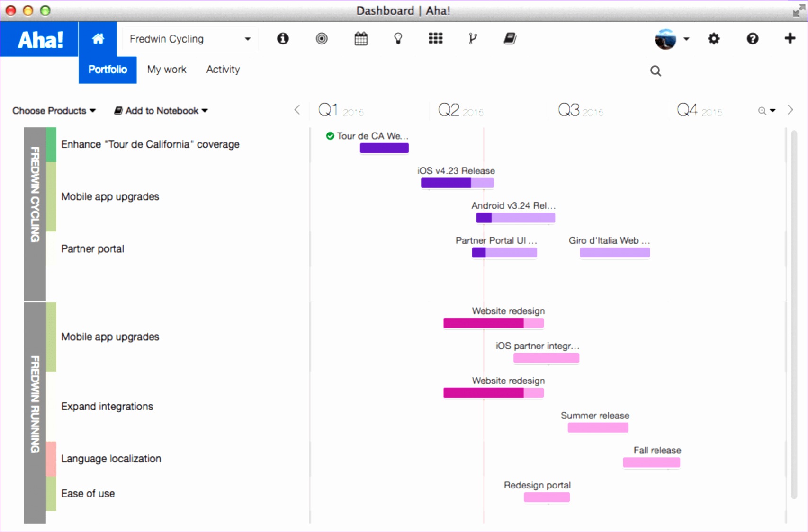Click the workflow branch icon
Screen dimensions: 808x532
[x=472, y=39]
